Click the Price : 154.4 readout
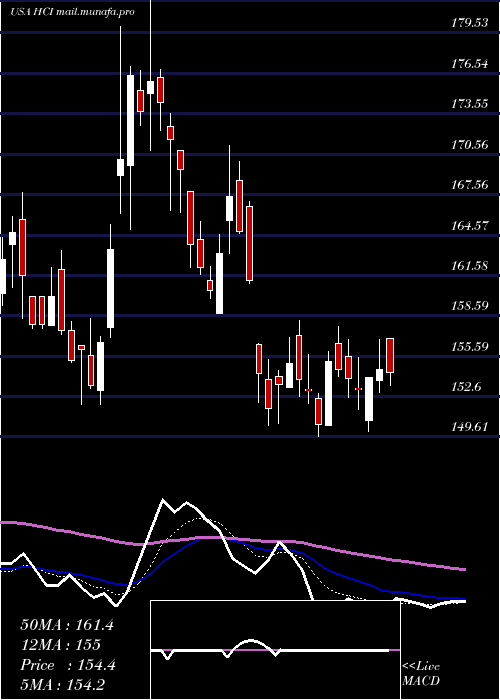500x700 pixels. point(68,665)
